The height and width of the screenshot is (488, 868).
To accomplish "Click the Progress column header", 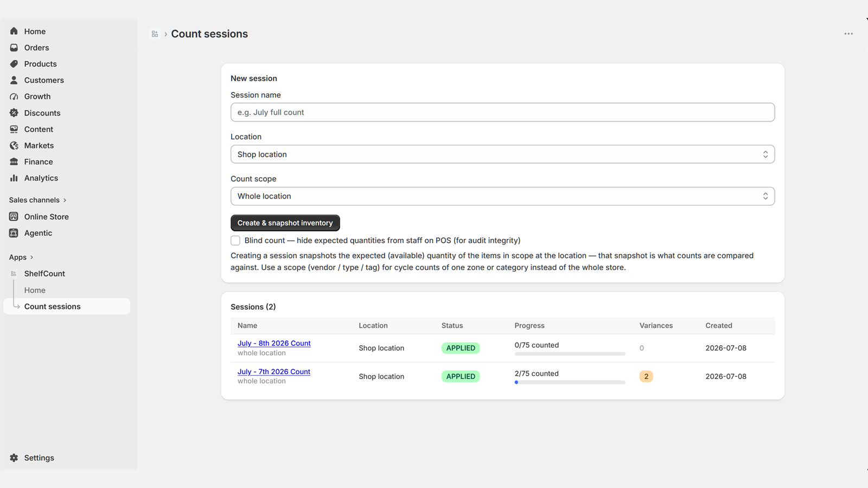I will click(x=529, y=325).
